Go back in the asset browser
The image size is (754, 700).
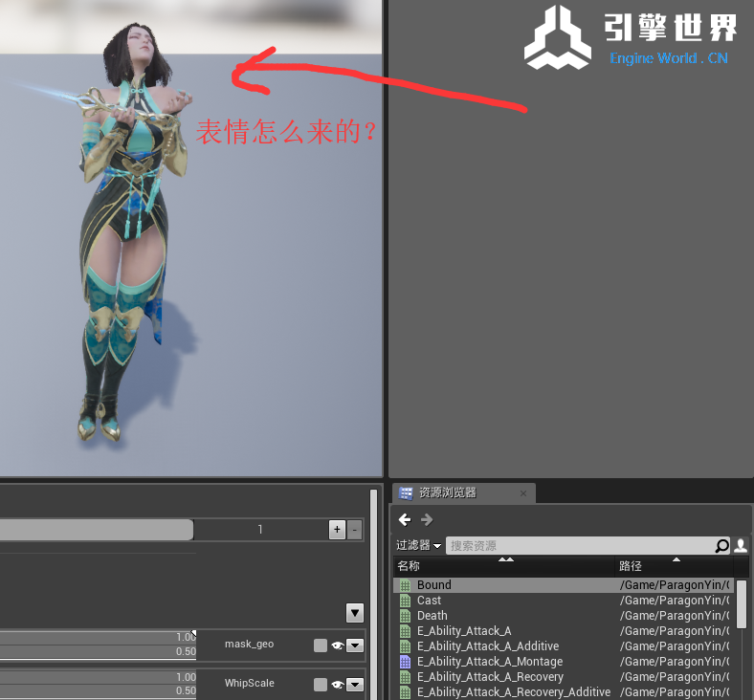[x=405, y=519]
